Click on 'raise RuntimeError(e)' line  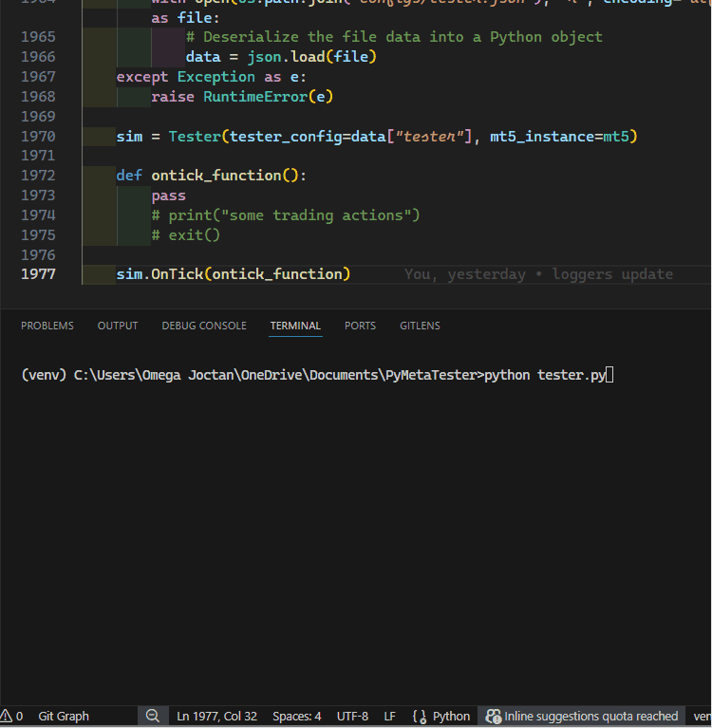pyautogui.click(x=242, y=97)
